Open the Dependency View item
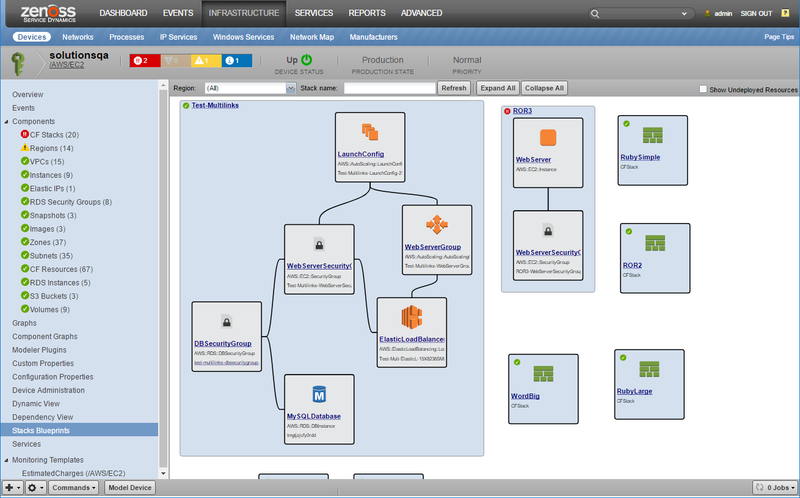The height and width of the screenshot is (498, 800). 42,417
